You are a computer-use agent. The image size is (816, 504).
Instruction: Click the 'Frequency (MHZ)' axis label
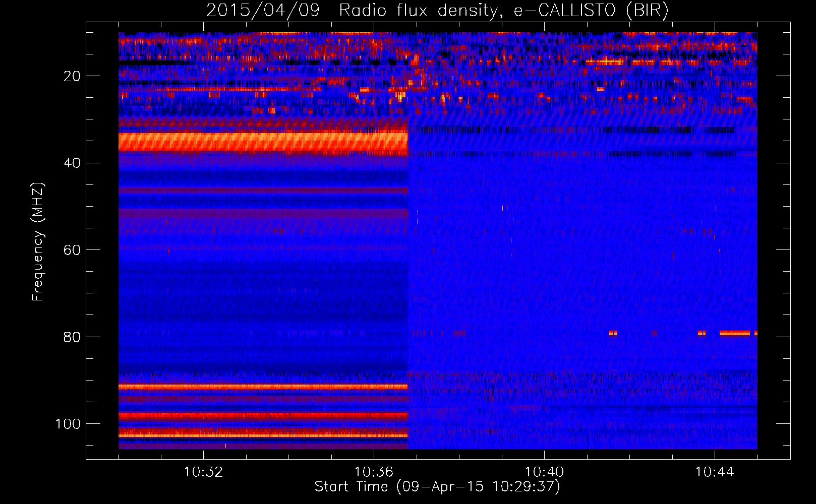pyautogui.click(x=38, y=242)
